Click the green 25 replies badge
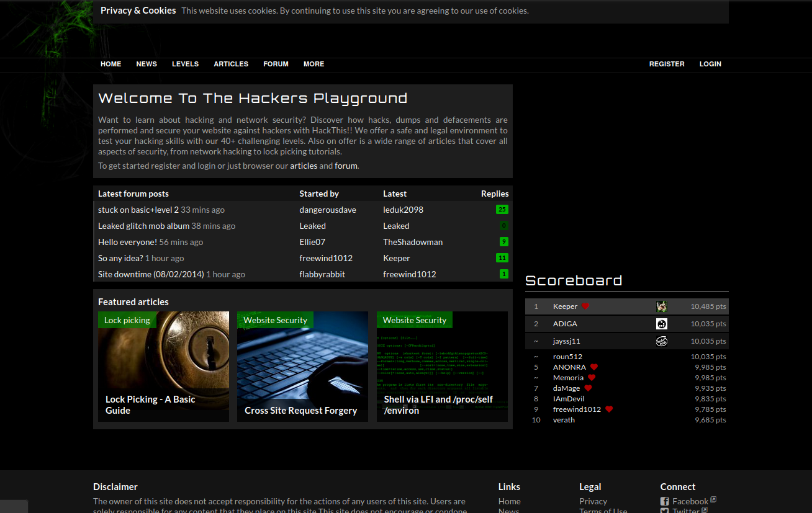The height and width of the screenshot is (513, 812). [502, 210]
